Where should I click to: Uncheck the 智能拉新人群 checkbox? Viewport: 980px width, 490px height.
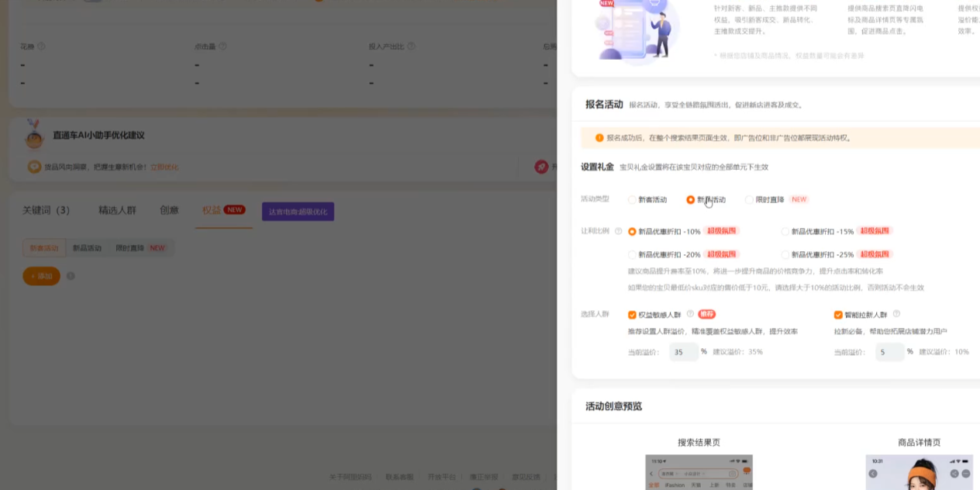[x=838, y=315]
